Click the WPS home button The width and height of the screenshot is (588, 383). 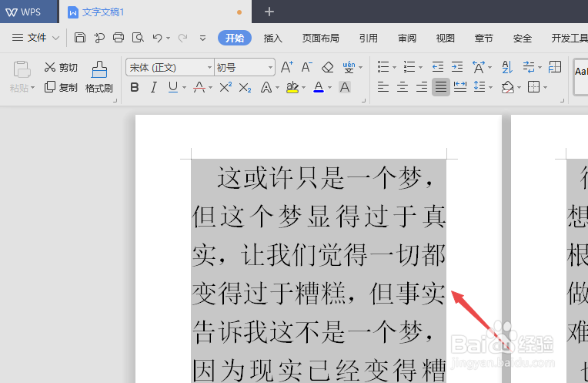29,12
